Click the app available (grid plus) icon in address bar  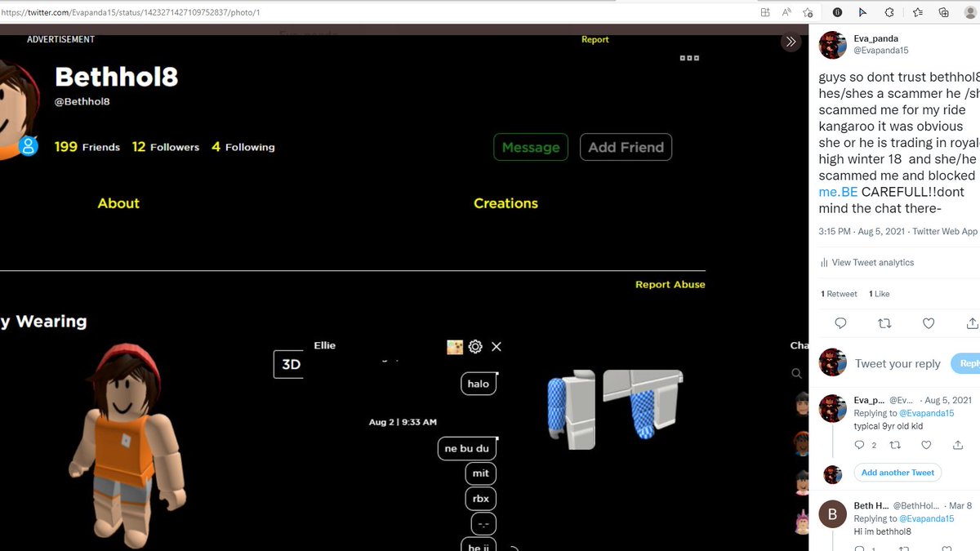coord(765,12)
